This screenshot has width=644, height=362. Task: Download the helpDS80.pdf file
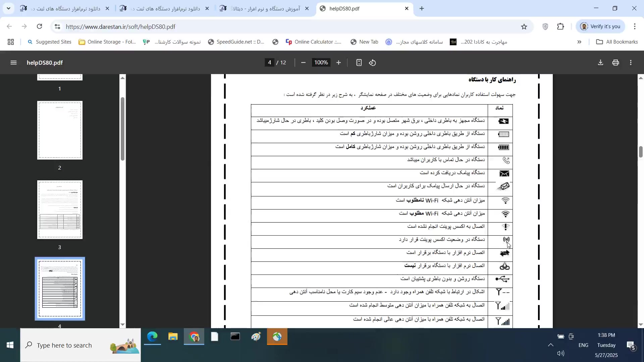click(600, 63)
